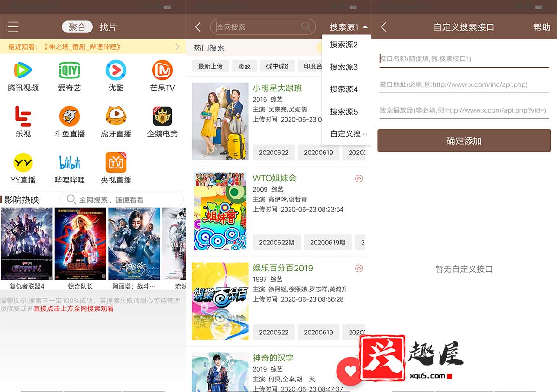
Task: Click 直接点击上方全网搜索观看 red link
Action: 73,308
